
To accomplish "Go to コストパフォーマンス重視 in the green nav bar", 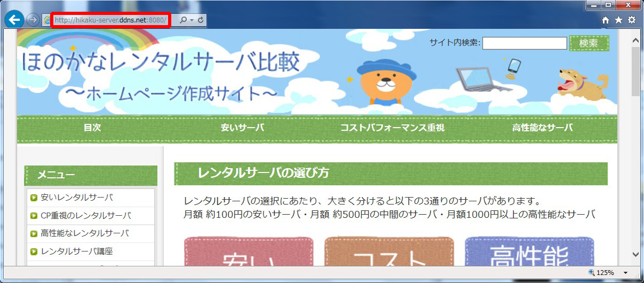I will point(392,128).
